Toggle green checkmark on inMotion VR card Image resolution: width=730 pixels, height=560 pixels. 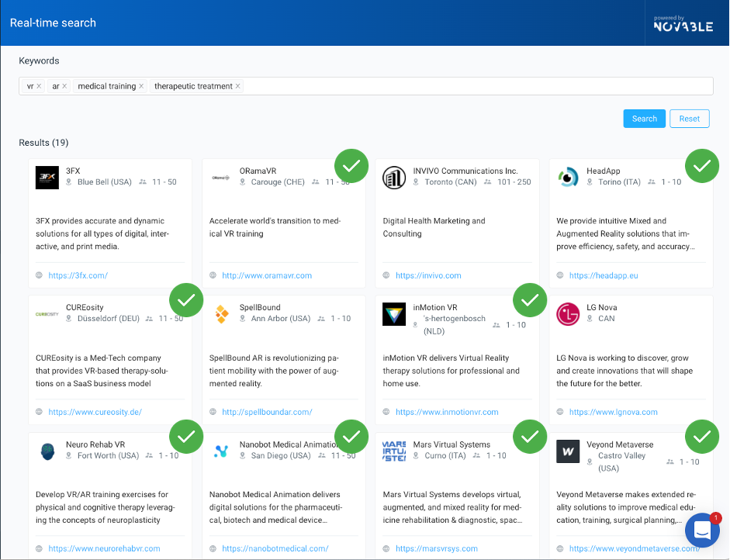pyautogui.click(x=530, y=300)
